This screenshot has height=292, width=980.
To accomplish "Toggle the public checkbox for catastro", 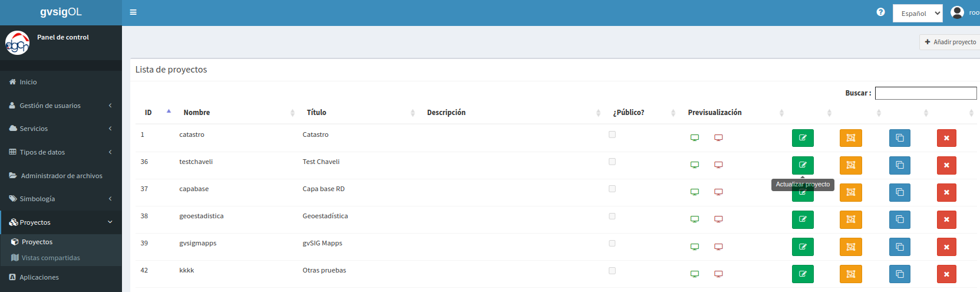I will (612, 134).
